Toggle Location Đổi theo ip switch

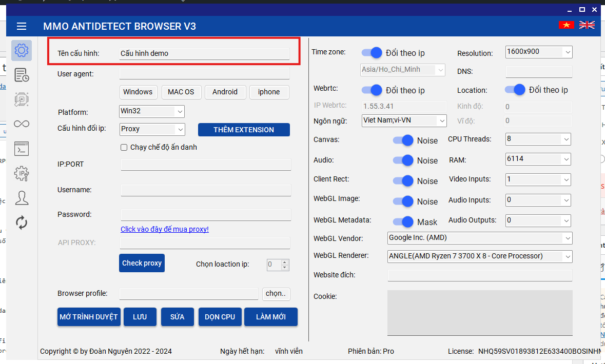click(515, 89)
